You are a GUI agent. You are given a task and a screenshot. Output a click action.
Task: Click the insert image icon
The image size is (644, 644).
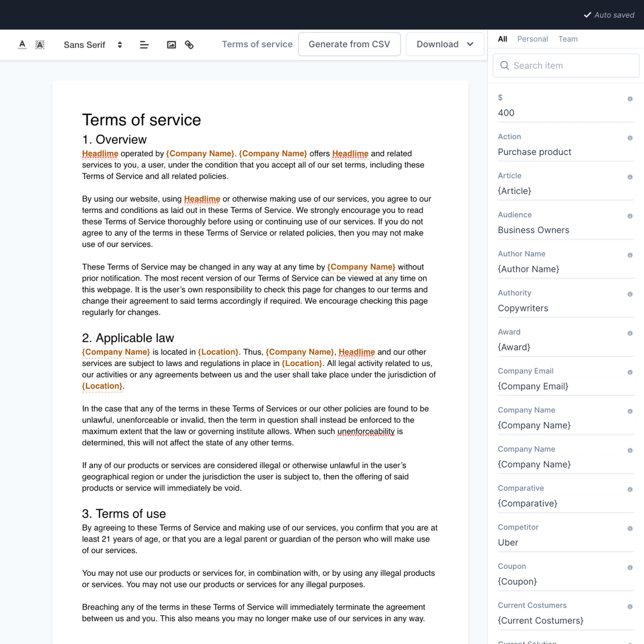[x=172, y=45]
